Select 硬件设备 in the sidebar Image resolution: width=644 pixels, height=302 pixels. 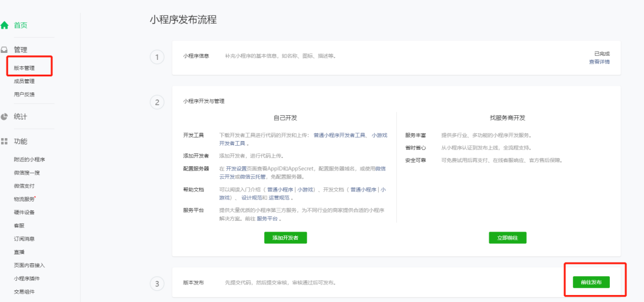point(24,212)
